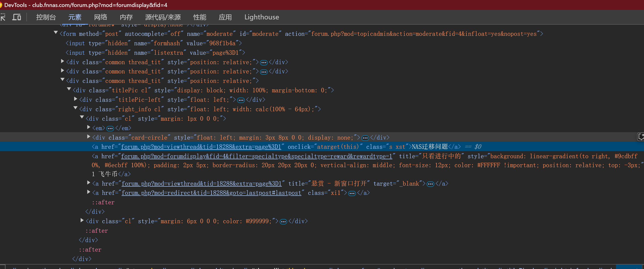Expand the anchor with class xi1
The height and width of the screenshot is (269, 644).
88,192
